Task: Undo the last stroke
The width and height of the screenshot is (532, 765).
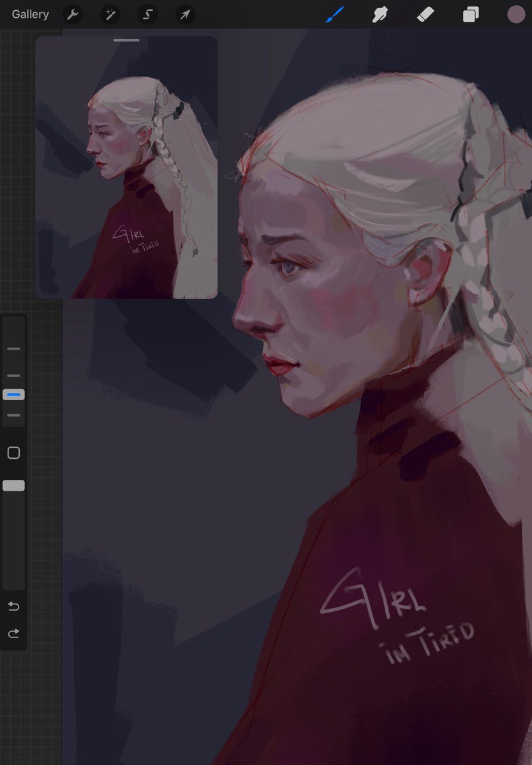Action: point(13,606)
